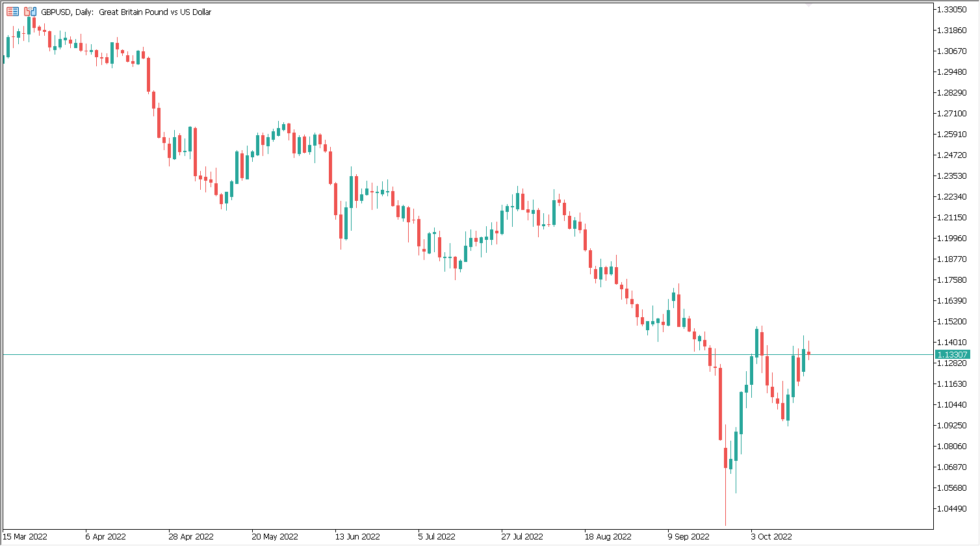Click the 1.33050 price scale label
The height and width of the screenshot is (546, 980).
(x=952, y=10)
